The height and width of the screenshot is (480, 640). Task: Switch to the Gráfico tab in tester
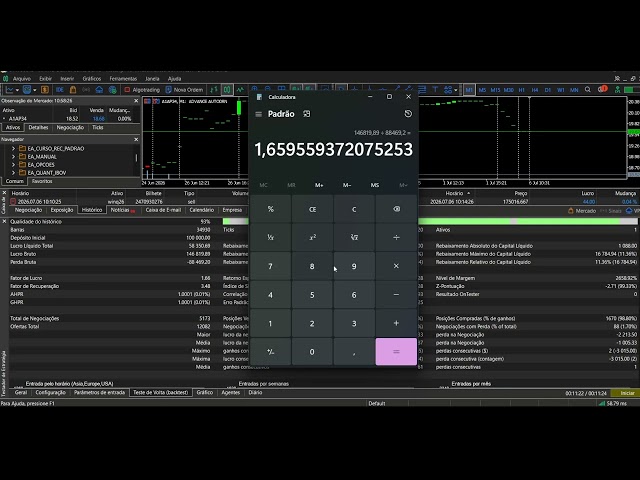coord(205,393)
